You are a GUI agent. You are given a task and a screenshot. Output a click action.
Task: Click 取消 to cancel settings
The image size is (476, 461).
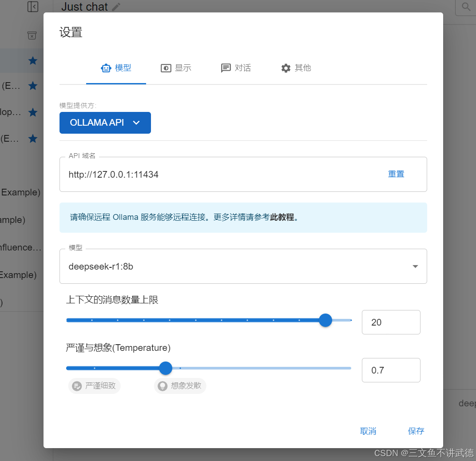[x=368, y=431]
